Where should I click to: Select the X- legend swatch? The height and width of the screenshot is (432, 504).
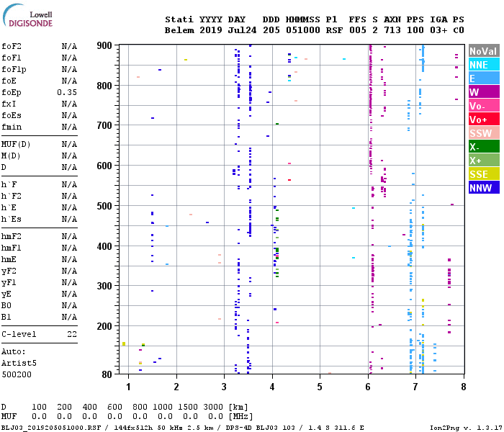484,147
